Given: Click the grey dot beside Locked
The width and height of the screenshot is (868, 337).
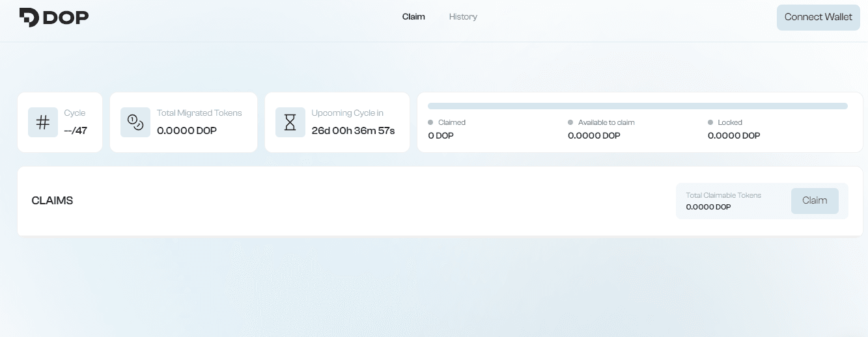Looking at the screenshot, I should click(x=710, y=122).
